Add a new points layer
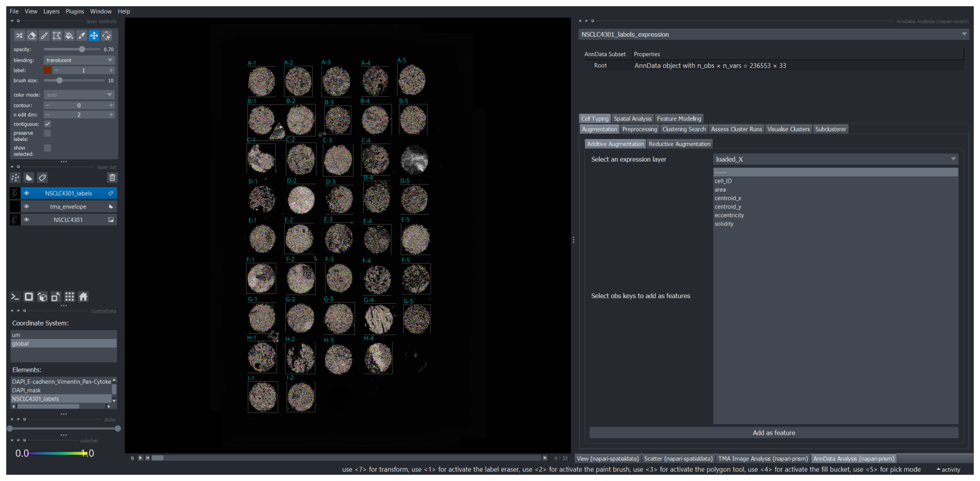The image size is (980, 481). coord(16,178)
